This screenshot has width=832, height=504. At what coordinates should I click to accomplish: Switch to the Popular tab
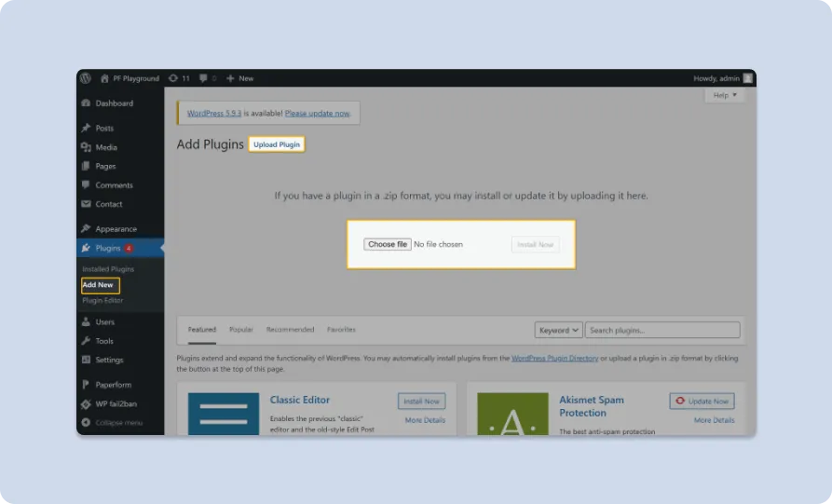(241, 330)
